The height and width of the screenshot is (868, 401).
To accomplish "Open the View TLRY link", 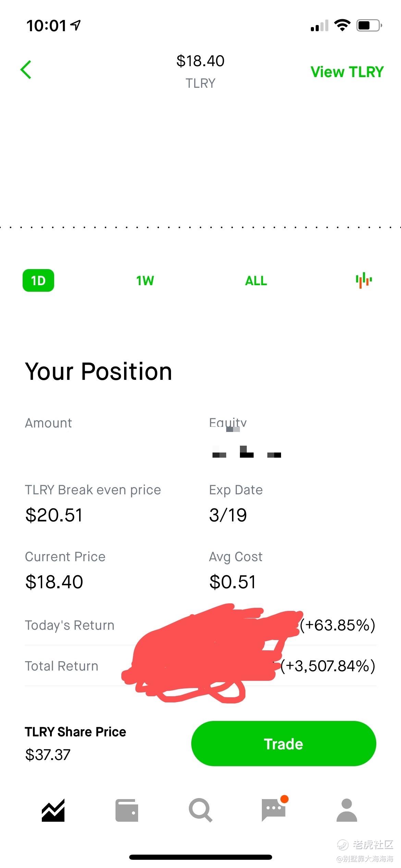I will (347, 72).
